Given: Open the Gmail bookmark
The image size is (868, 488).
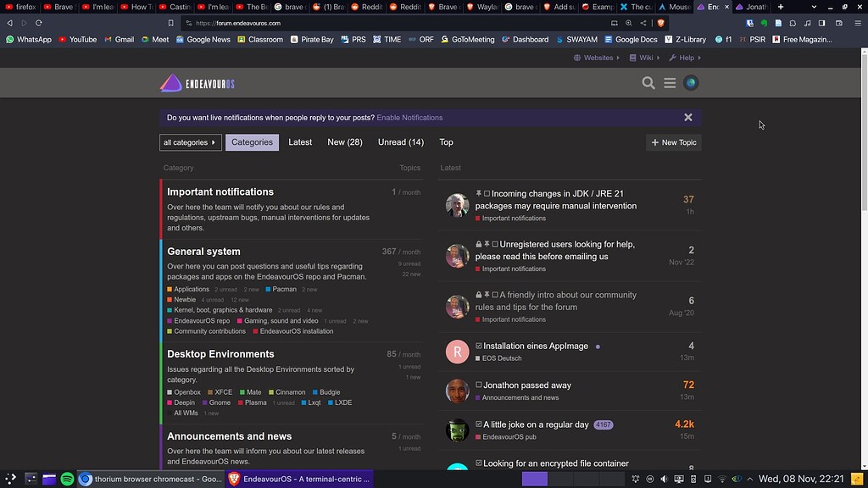Looking at the screenshot, I should [x=124, y=39].
